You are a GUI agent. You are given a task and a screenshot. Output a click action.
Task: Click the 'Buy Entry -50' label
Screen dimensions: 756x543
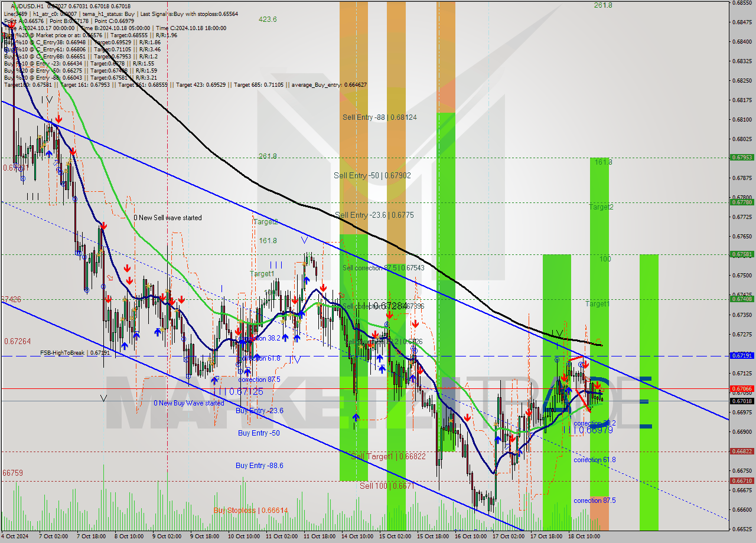click(259, 433)
